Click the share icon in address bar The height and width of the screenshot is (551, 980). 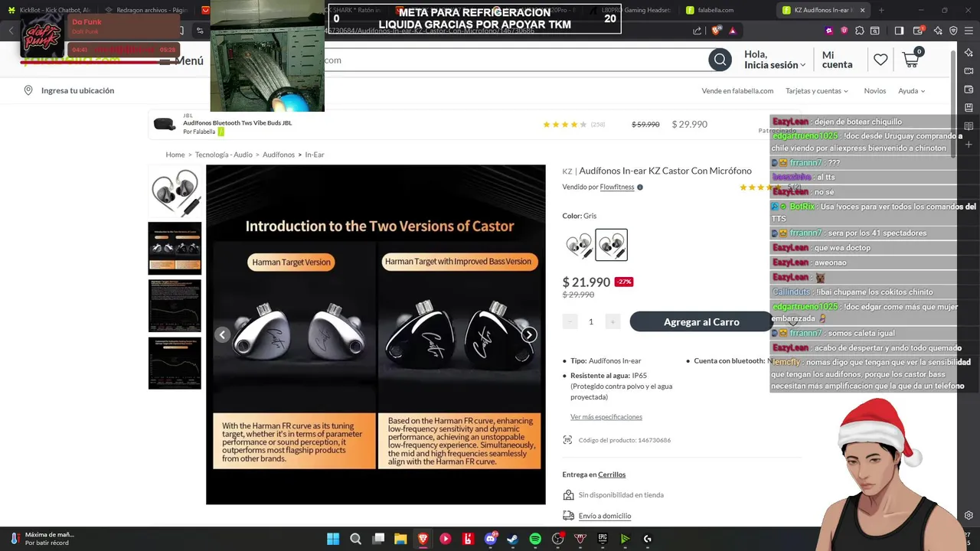[697, 31]
